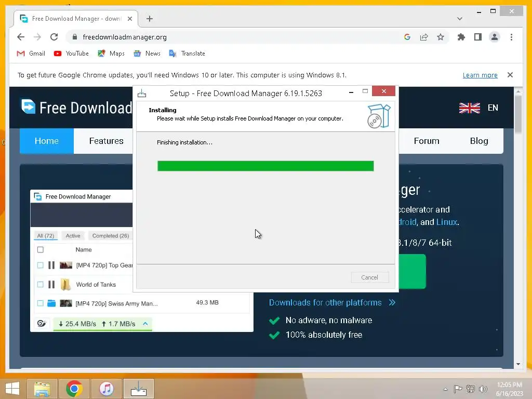Click the 49.3 MB size value
The height and width of the screenshot is (399, 532).
[207, 302]
